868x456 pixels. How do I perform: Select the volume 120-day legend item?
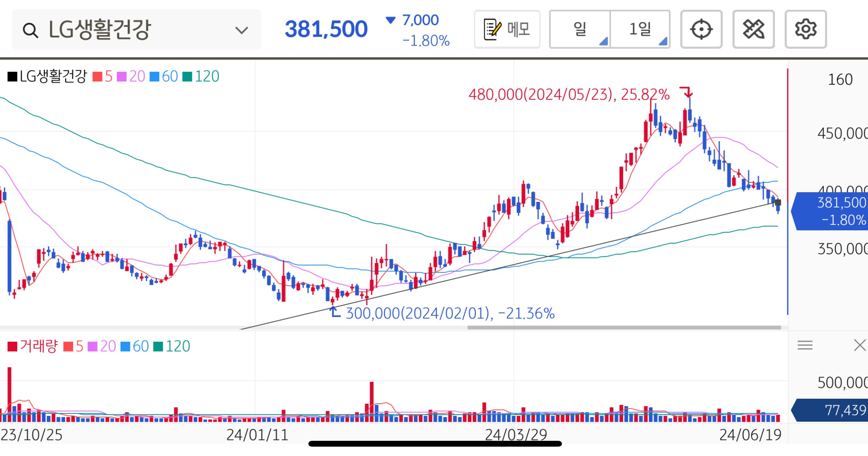tap(172, 346)
